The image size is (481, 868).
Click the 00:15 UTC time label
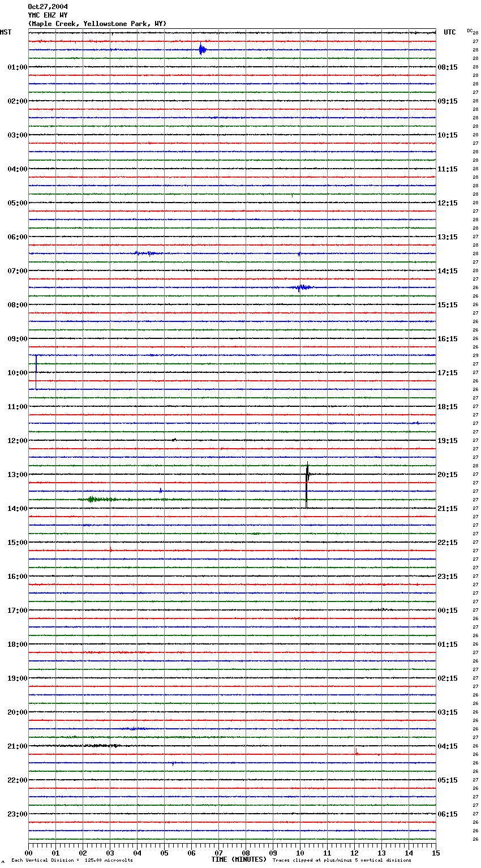448,611
